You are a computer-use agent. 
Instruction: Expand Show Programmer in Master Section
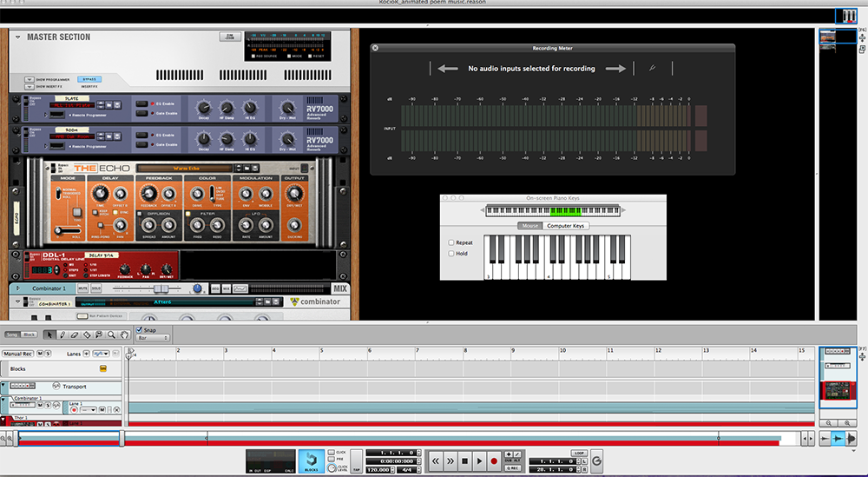[30, 80]
